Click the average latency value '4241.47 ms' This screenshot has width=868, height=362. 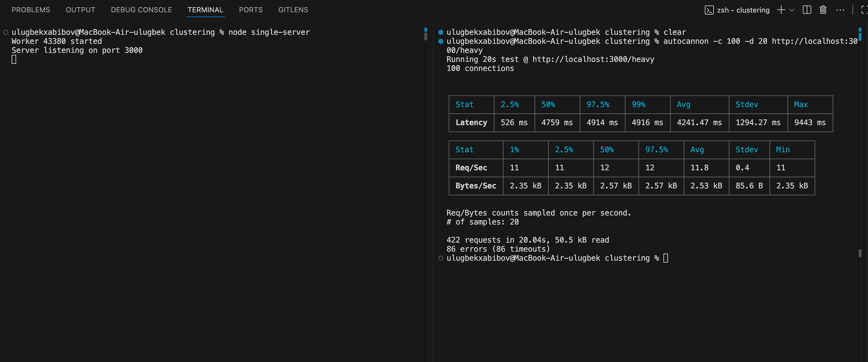coord(699,123)
